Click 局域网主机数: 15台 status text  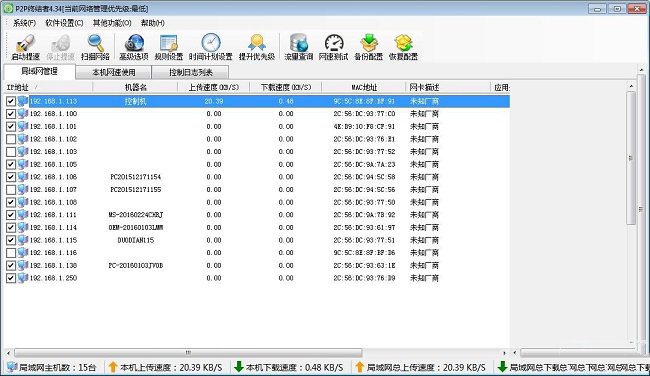(58, 367)
